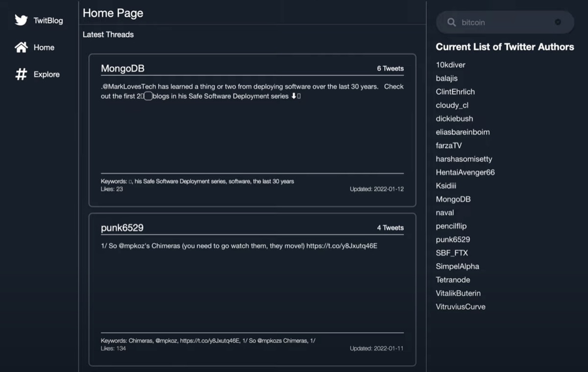Click the 6 Tweets count label
588x372 pixels.
coord(390,69)
